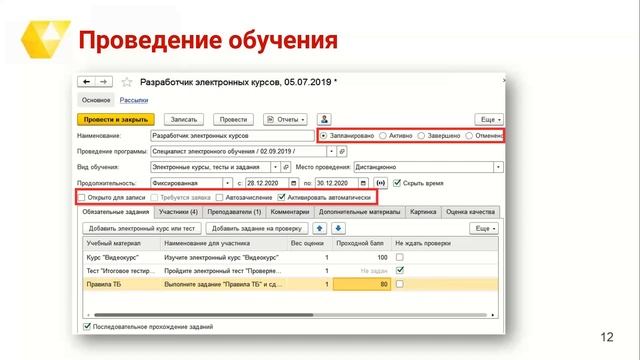
Task: Open Комментарии tab
Action: pos(290,212)
